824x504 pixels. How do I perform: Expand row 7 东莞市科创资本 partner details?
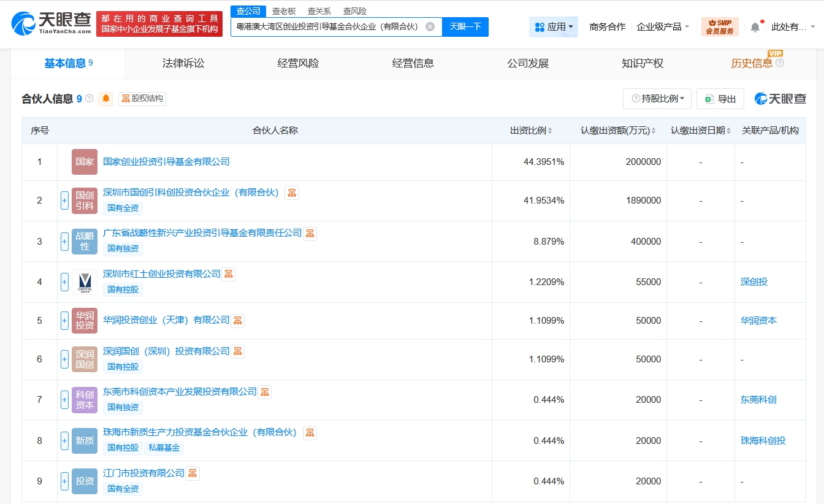point(64,400)
